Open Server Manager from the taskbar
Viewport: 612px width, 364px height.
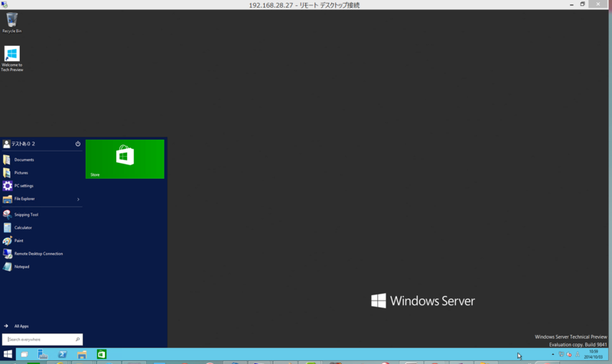[43, 354]
